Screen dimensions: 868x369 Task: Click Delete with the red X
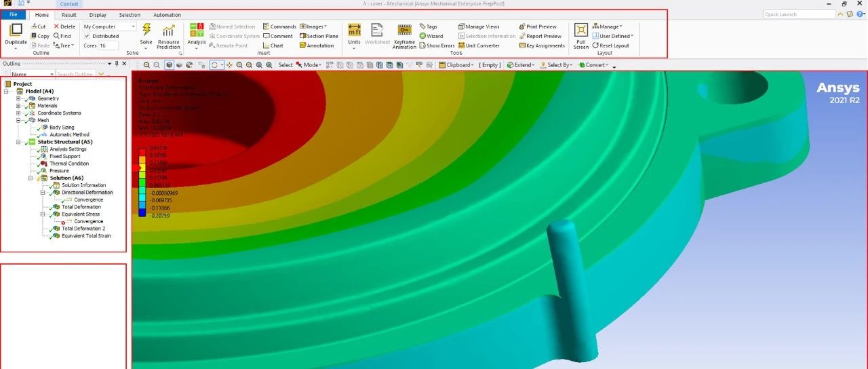(x=64, y=26)
